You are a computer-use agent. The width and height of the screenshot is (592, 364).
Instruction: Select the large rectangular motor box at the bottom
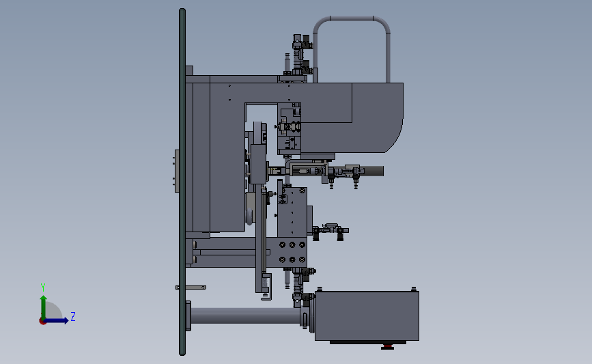[x=367, y=316]
